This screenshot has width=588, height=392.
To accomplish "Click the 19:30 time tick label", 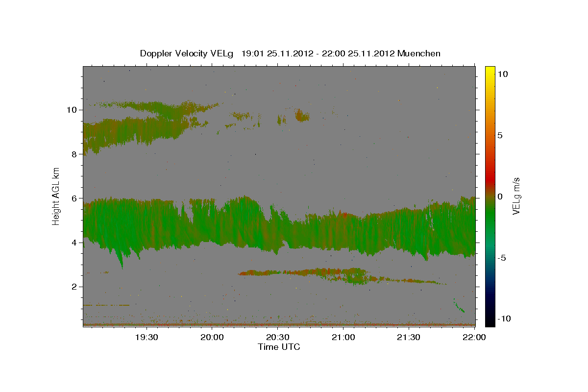I will click(147, 337).
